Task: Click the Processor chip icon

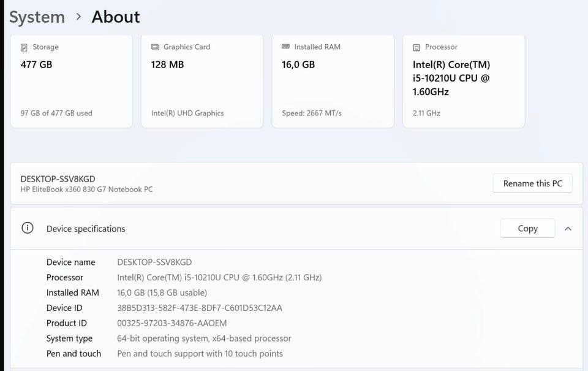Action: pyautogui.click(x=417, y=47)
